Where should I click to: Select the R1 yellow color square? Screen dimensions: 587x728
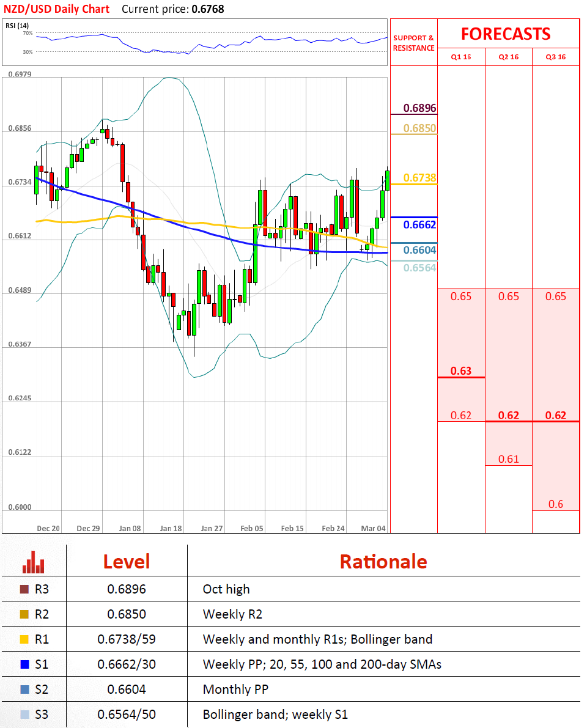coord(24,639)
